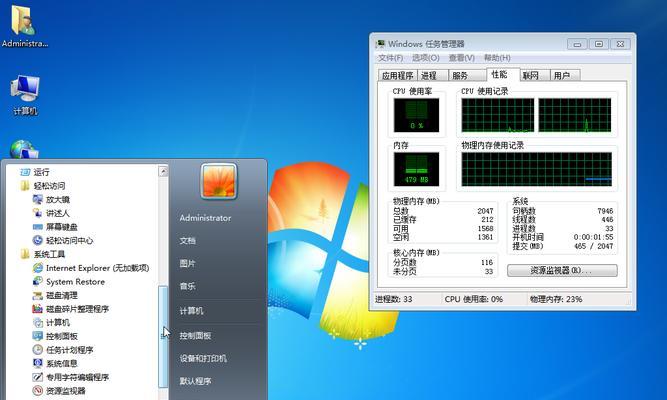Open 音乐 in Start menu right pane
This screenshot has height=400, width=667.
click(x=187, y=286)
